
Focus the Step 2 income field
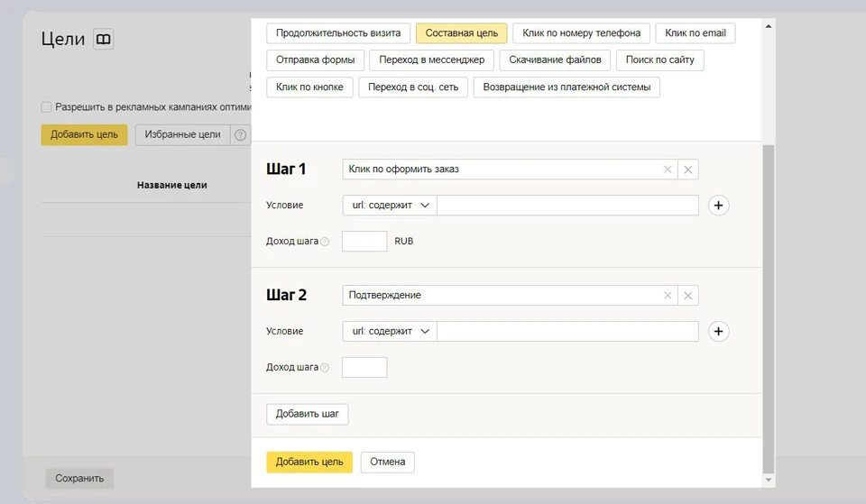(x=364, y=367)
